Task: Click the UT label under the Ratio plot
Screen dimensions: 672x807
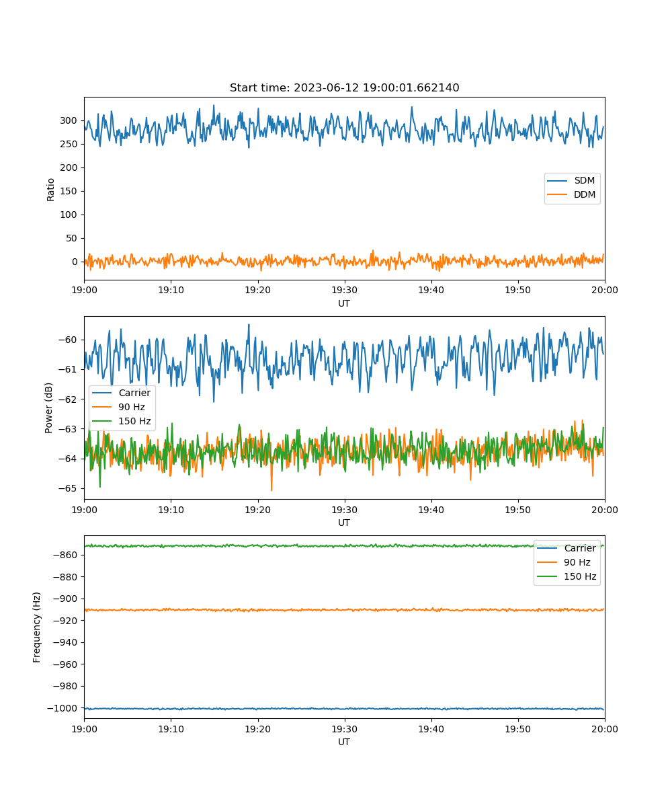Action: pyautogui.click(x=344, y=303)
